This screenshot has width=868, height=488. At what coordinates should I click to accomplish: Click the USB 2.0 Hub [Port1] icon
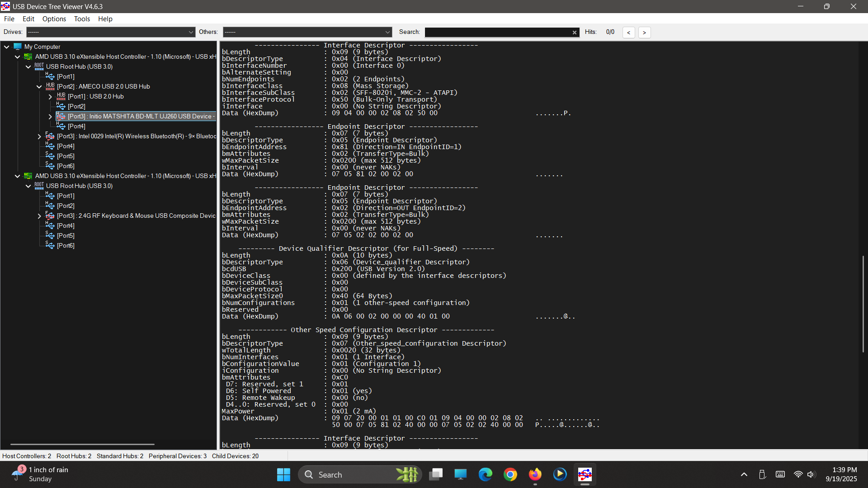pos(61,96)
